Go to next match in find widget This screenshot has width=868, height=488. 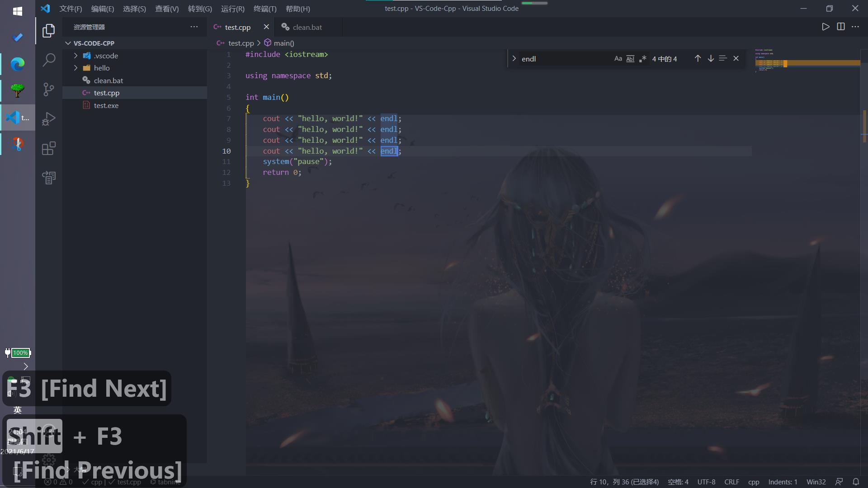[x=711, y=58]
